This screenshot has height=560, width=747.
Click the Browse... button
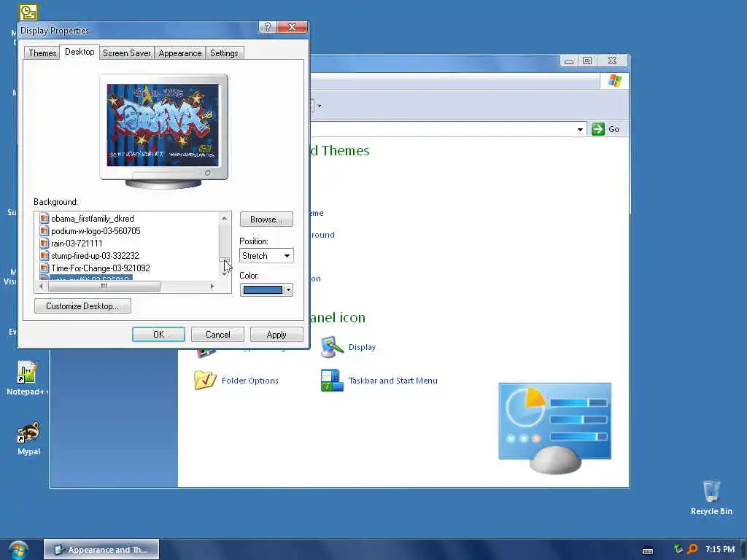pos(266,219)
